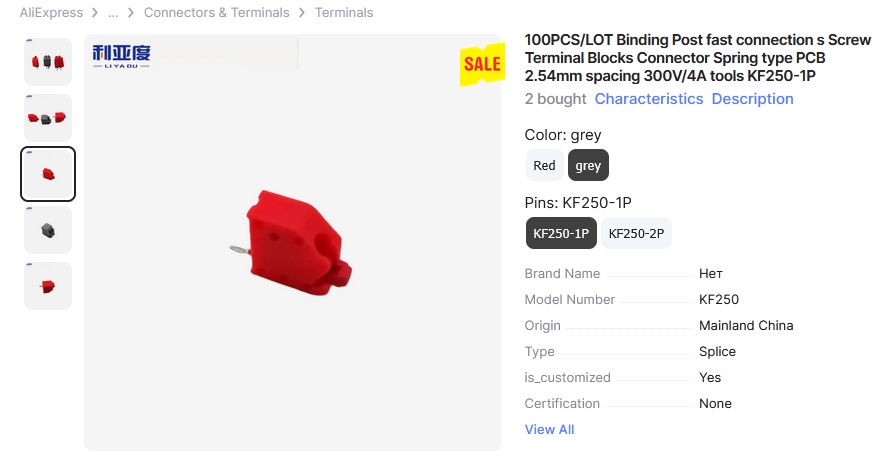This screenshot has width=877, height=465.
Task: Expand the collapsed breadcrumb ellipsis
Action: [x=113, y=13]
